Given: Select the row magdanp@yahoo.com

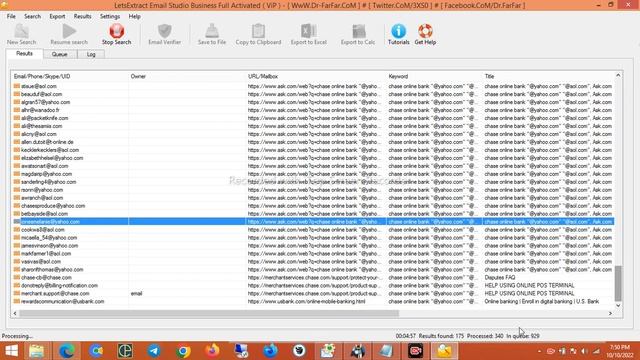Looking at the screenshot, I should [x=312, y=174].
